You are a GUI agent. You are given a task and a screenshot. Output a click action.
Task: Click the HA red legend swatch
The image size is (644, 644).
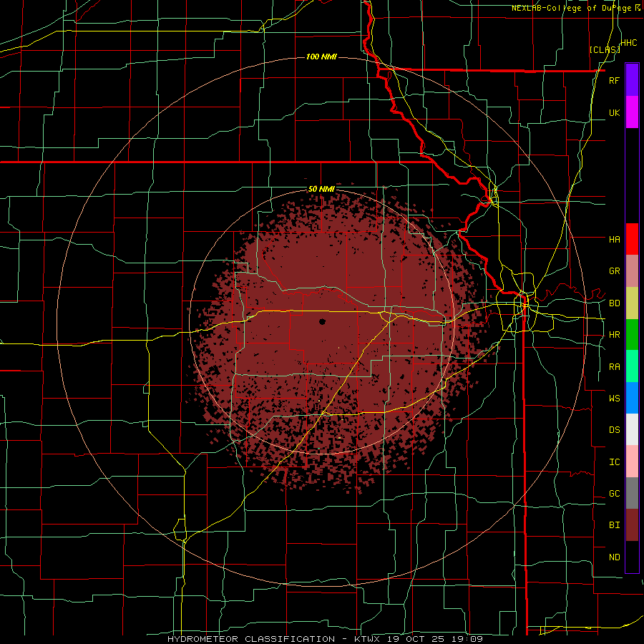632,239
